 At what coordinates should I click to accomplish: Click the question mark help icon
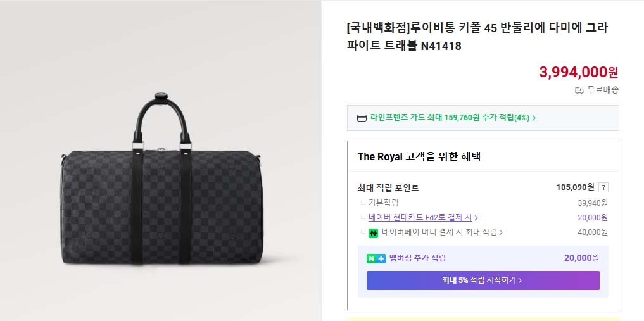(x=603, y=187)
